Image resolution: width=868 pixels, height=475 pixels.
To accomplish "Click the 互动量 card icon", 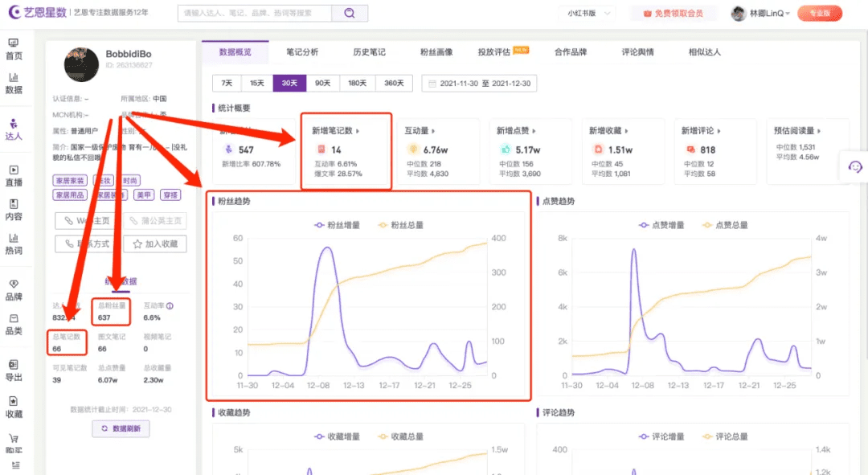I will point(413,149).
